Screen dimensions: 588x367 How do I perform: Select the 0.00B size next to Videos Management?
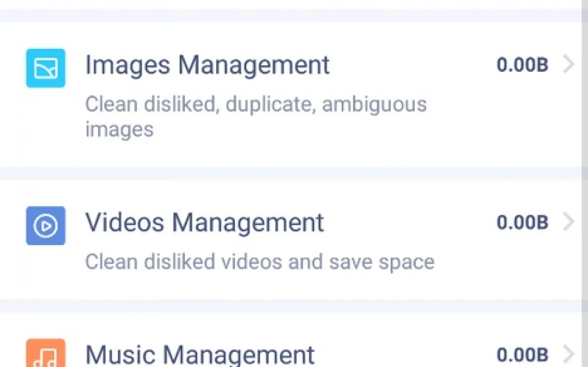(x=522, y=222)
